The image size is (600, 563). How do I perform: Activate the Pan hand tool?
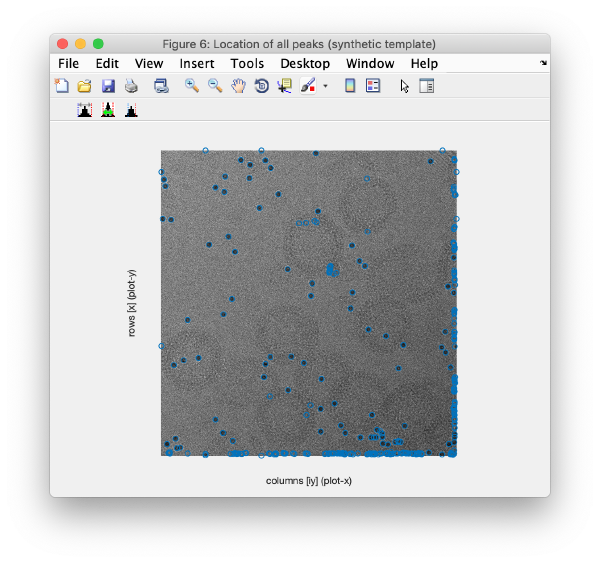(238, 86)
